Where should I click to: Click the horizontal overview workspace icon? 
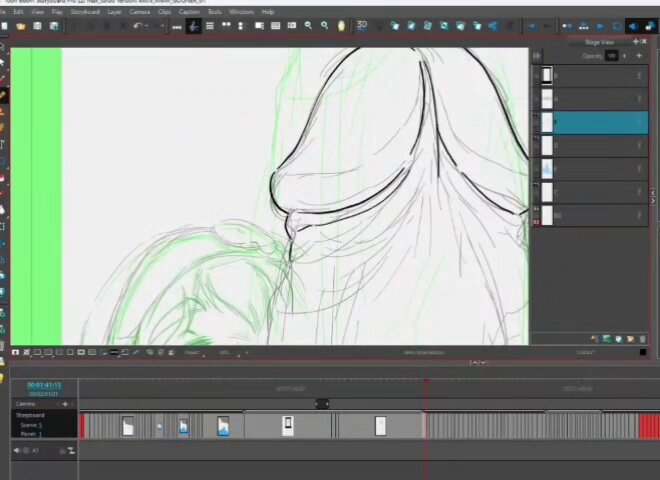click(x=177, y=27)
